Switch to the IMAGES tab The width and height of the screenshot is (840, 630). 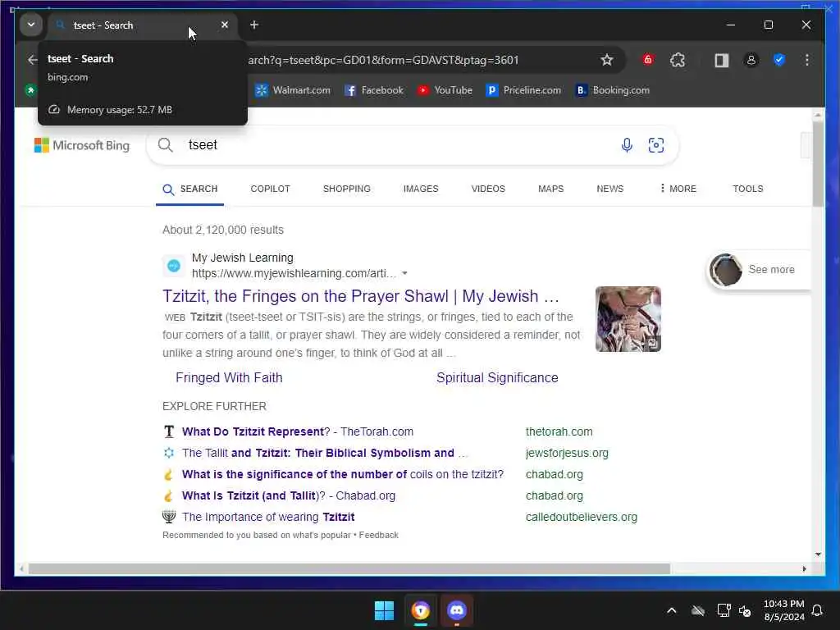(421, 189)
